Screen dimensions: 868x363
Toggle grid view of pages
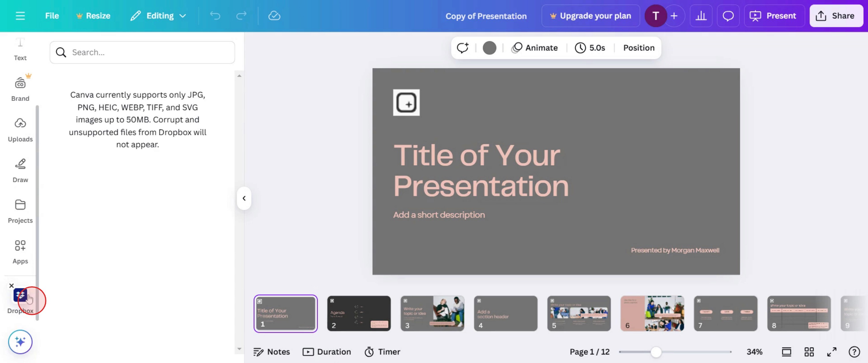[809, 352]
